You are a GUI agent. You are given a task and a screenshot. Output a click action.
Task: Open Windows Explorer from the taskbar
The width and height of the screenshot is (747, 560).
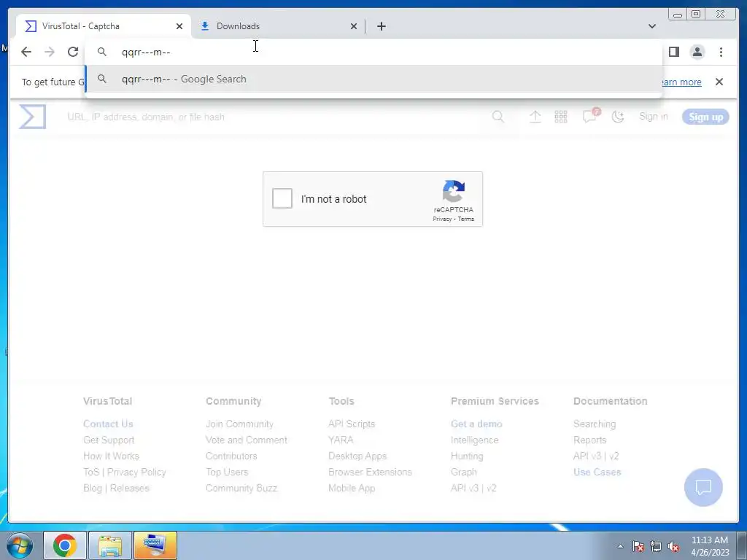(x=110, y=545)
